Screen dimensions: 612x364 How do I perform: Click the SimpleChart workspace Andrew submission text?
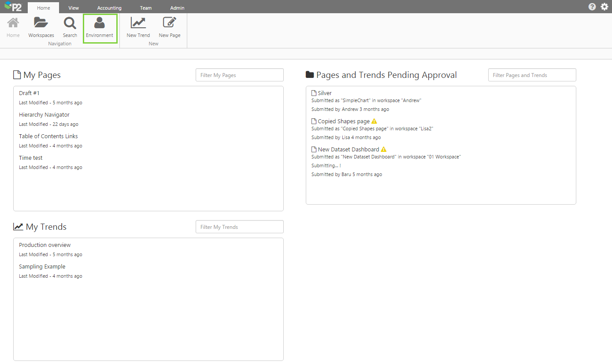(367, 101)
